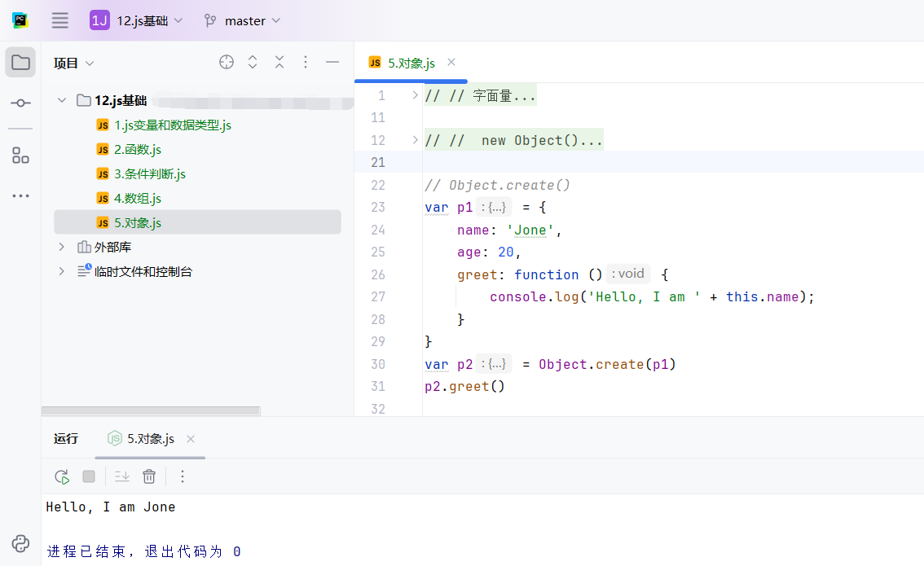The width and height of the screenshot is (924, 566).
Task: Click the folded 字面量 comment text
Action: [480, 95]
